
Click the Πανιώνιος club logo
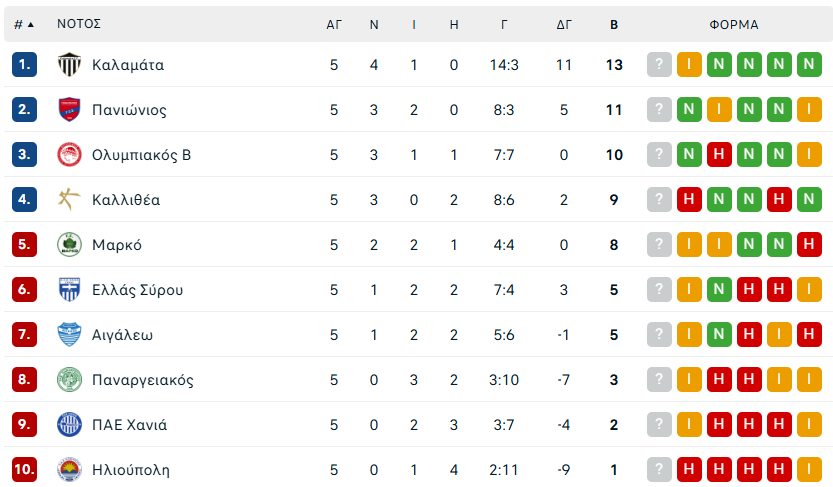(69, 110)
